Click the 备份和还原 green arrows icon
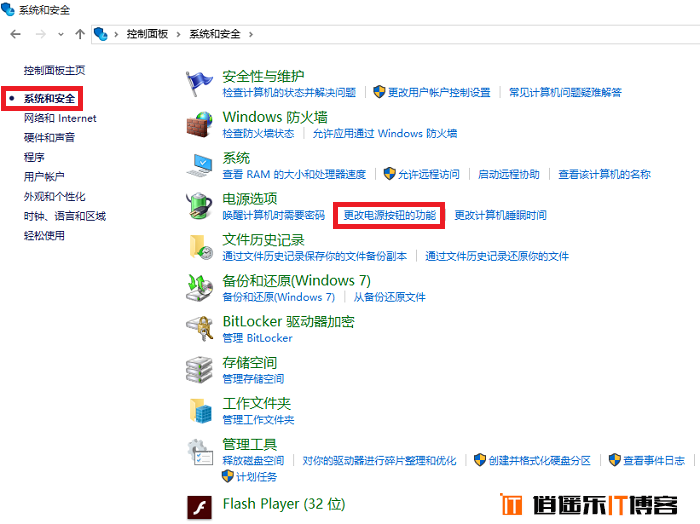The width and height of the screenshot is (700, 524). click(199, 288)
